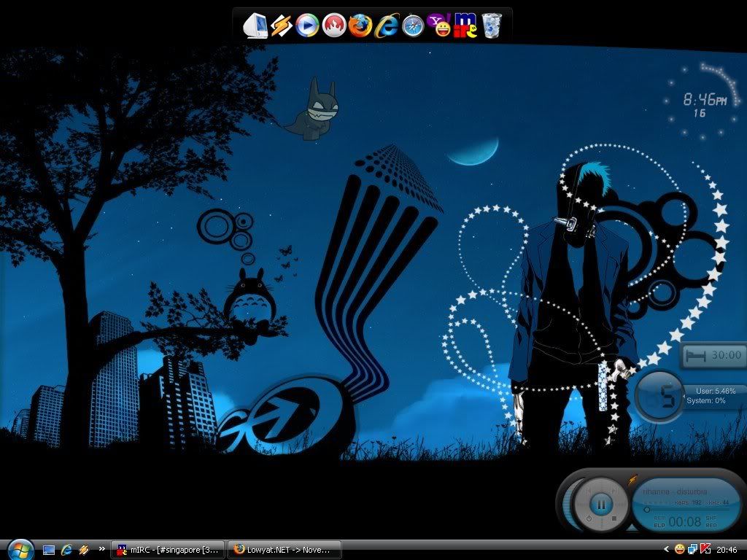The image size is (747, 560).
Task: Click the mIRC icon in the dock
Action: pos(465,26)
